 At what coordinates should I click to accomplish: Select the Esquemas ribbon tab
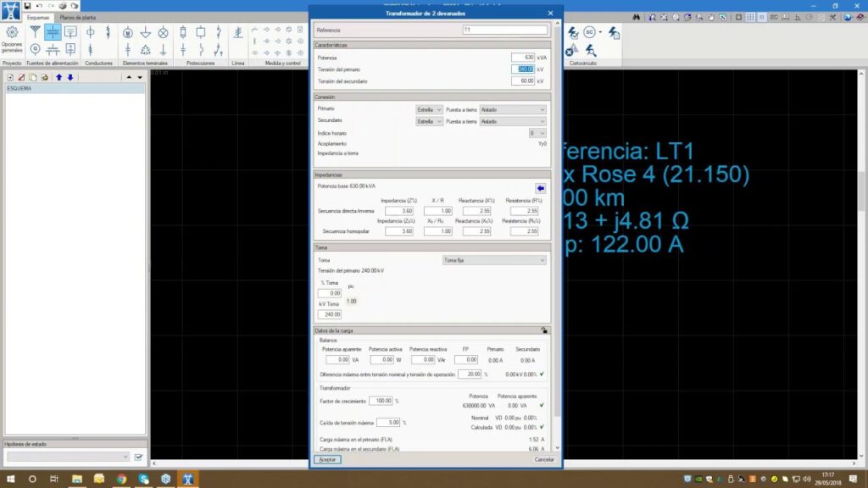[x=38, y=17]
